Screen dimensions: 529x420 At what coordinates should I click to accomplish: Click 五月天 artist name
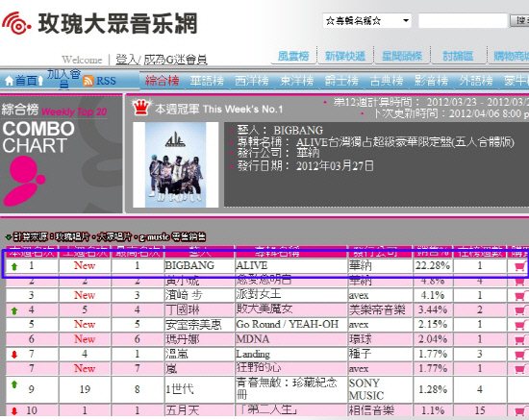pyautogui.click(x=183, y=410)
